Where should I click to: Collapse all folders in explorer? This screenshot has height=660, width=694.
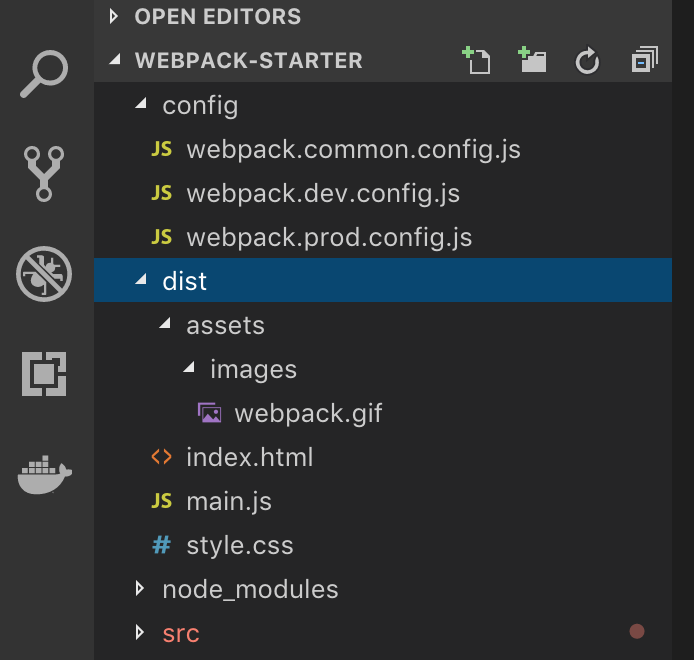point(644,61)
